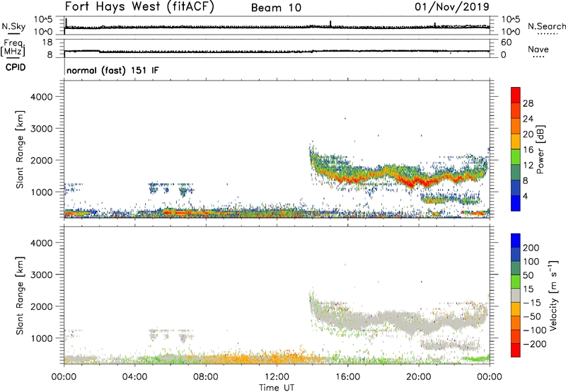Select the "Beam 10" label
The width and height of the screenshot is (566, 392).
(x=276, y=8)
